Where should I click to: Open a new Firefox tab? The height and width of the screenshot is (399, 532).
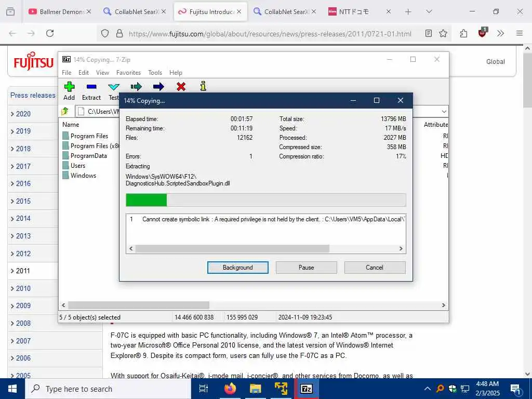[408, 12]
